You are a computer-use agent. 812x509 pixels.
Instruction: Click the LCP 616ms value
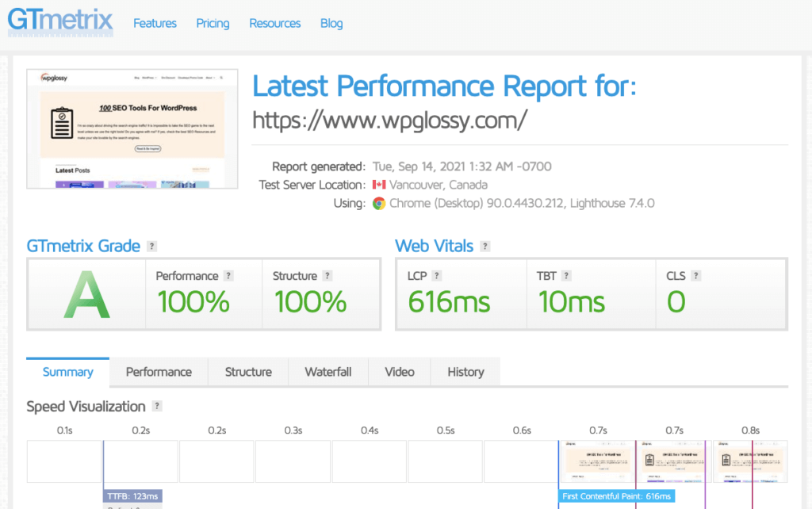(449, 302)
